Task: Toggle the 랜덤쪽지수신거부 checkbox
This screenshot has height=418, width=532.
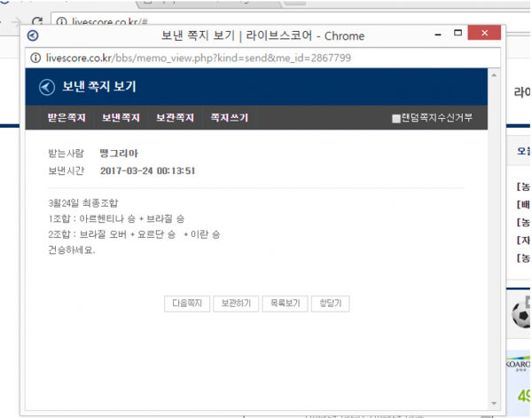Action: [x=396, y=119]
